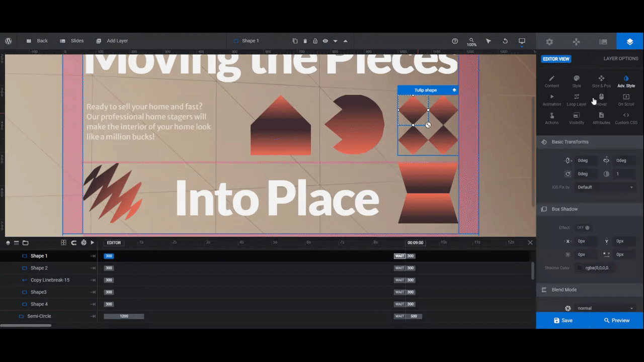The height and width of the screenshot is (362, 644).
Task: Open the Preview
Action: pos(616,320)
